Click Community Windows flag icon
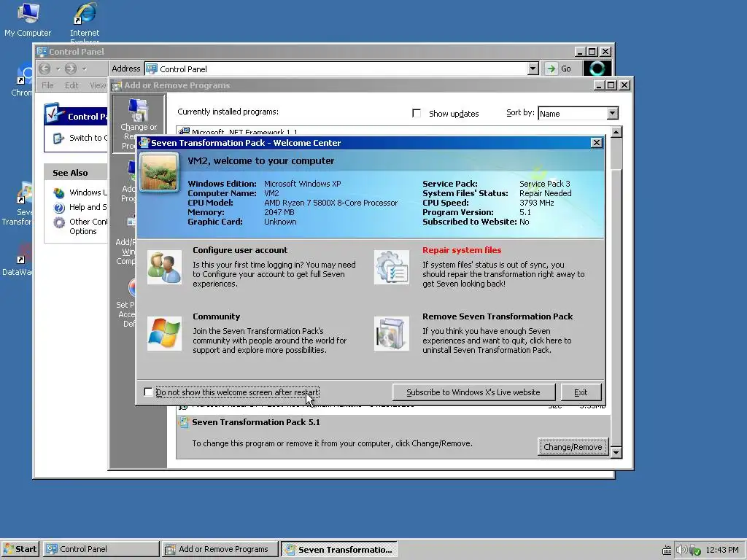 tap(164, 334)
